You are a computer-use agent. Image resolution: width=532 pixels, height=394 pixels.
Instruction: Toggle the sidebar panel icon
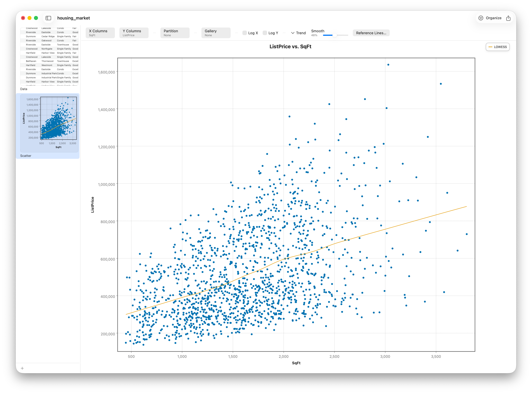[48, 18]
